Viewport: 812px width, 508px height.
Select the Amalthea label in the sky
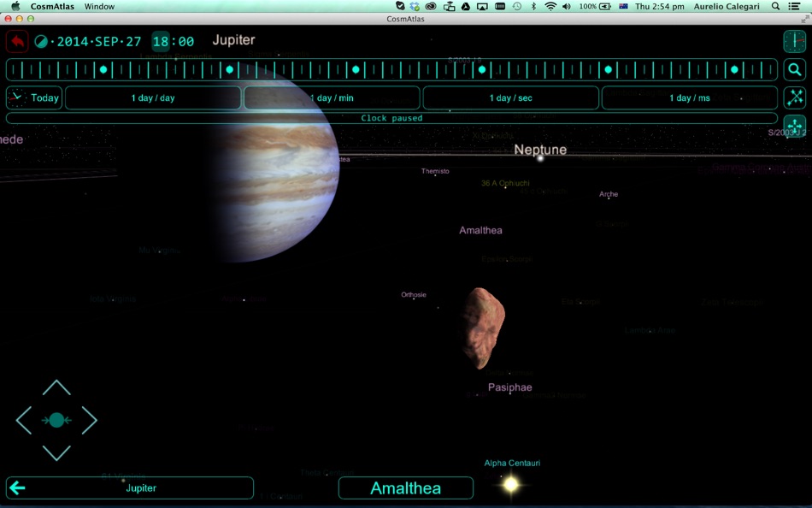[480, 230]
